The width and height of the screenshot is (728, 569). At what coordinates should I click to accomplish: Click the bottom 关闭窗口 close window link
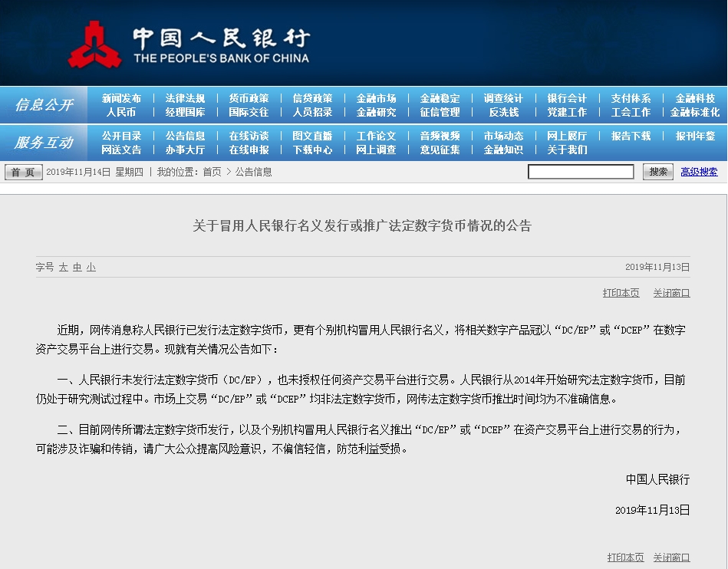(x=671, y=557)
